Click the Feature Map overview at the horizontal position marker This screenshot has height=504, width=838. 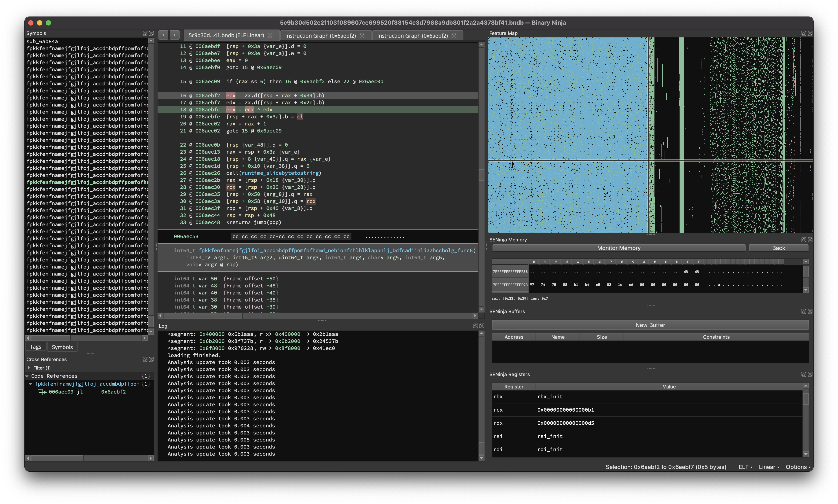[x=650, y=160]
